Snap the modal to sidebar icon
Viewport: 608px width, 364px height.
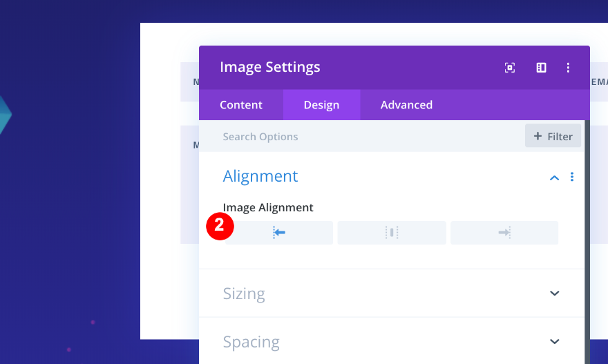click(541, 68)
